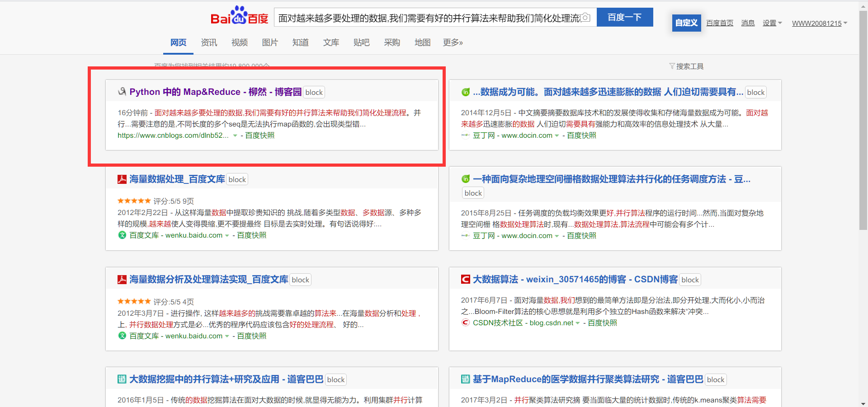The height and width of the screenshot is (407, 868).
Task: Click the PDF icon beside 海量数据处理_百度文库
Action: point(122,179)
